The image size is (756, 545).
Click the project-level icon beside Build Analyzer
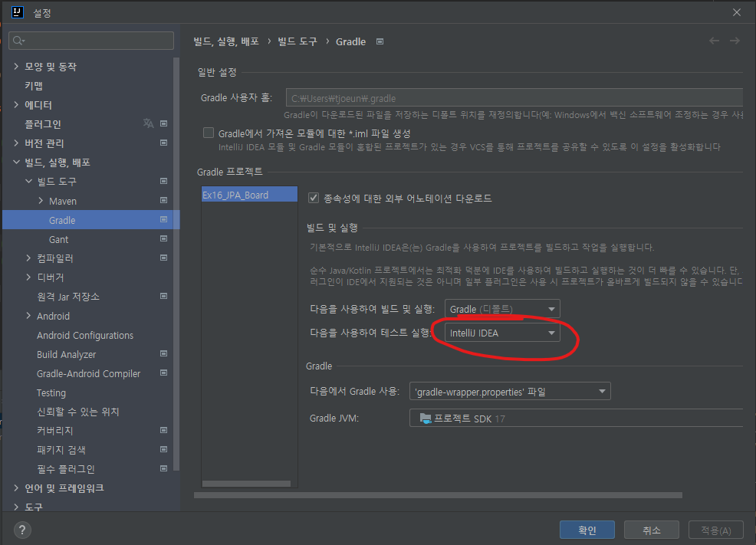pos(164,353)
